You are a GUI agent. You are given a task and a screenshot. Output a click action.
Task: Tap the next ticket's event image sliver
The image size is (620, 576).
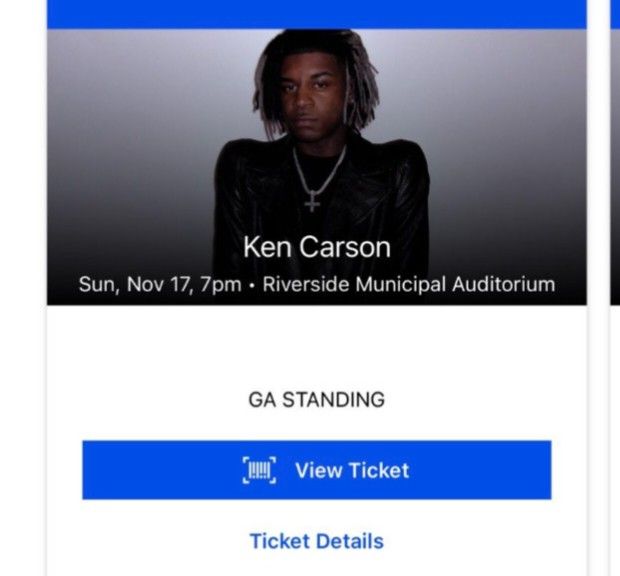click(615, 160)
